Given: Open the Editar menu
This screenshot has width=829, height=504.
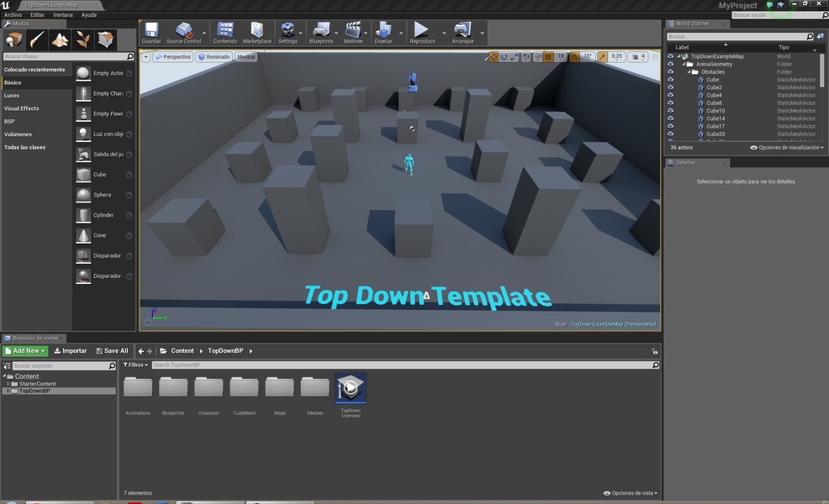Looking at the screenshot, I should (37, 15).
